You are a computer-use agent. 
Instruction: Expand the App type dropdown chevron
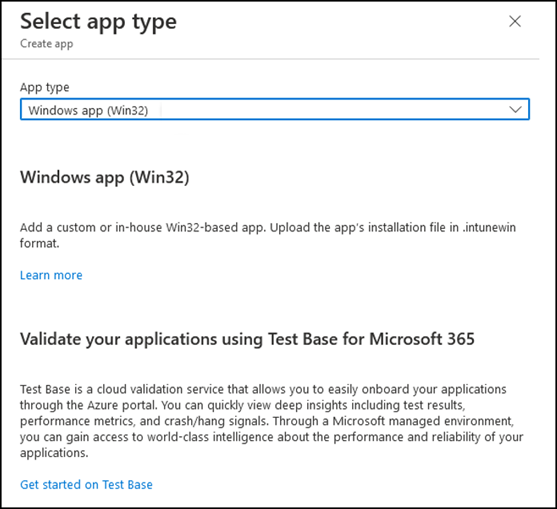click(515, 109)
